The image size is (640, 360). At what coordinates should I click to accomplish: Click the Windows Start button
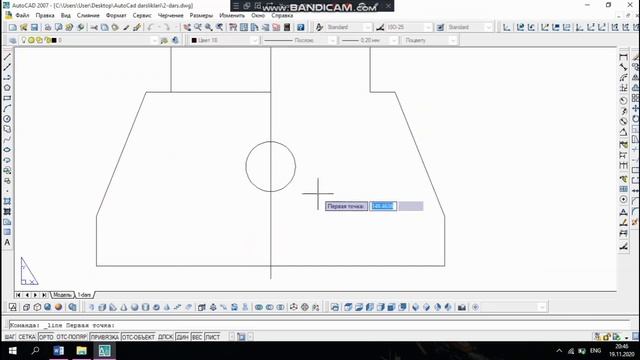(x=12, y=351)
